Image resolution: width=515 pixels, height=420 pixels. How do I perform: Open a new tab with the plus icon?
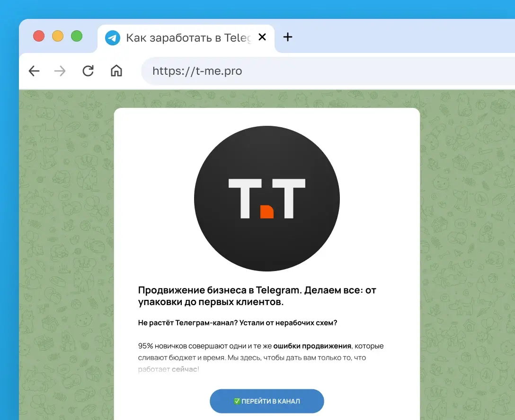(x=288, y=37)
